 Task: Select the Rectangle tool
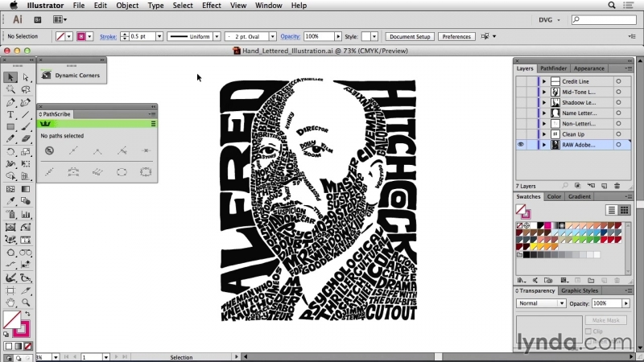click(10, 127)
